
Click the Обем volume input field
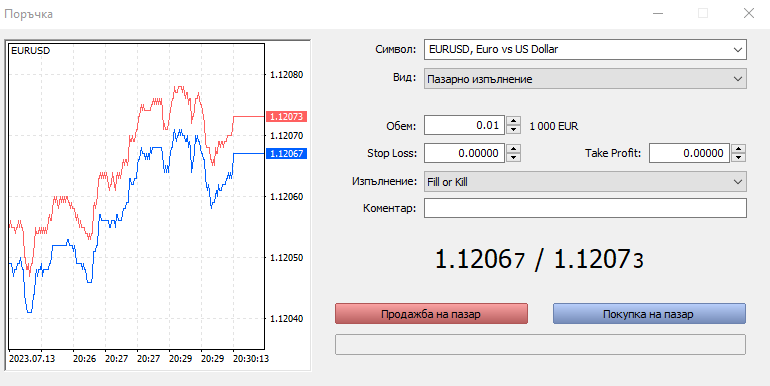(464, 125)
